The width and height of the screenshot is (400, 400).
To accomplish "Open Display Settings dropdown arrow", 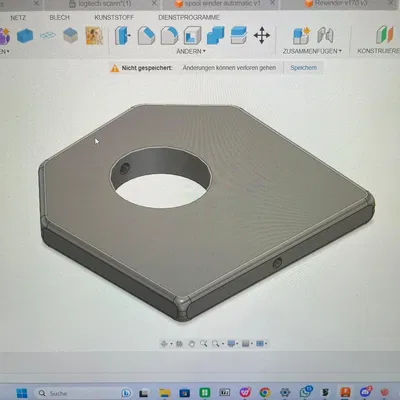I will point(237,344).
